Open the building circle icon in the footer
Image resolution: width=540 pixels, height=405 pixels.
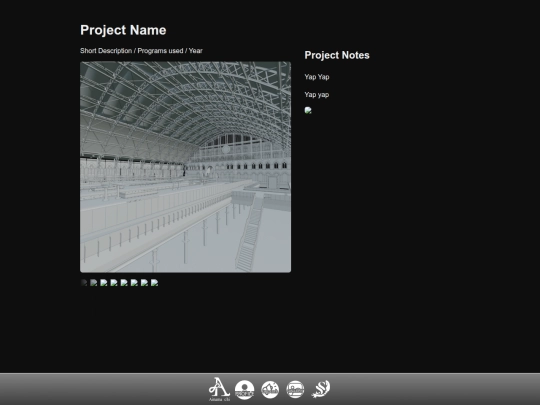295,390
